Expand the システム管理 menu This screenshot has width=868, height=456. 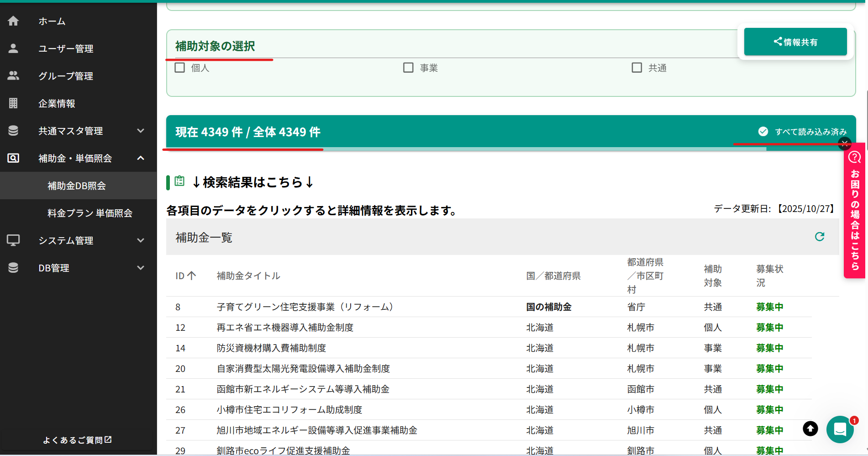pyautogui.click(x=141, y=240)
